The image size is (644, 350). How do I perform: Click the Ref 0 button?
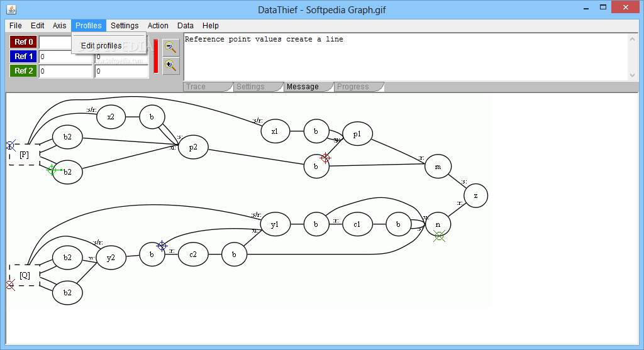[23, 42]
